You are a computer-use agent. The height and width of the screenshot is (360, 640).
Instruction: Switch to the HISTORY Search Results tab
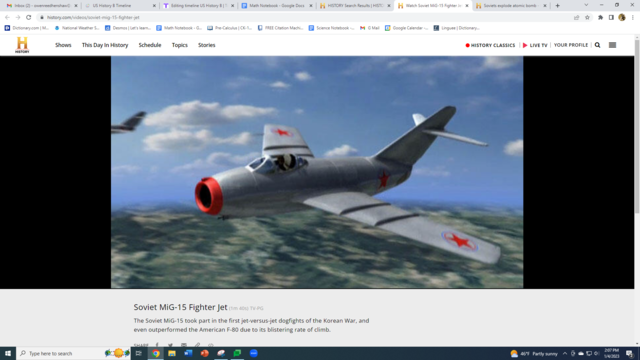[x=354, y=6]
